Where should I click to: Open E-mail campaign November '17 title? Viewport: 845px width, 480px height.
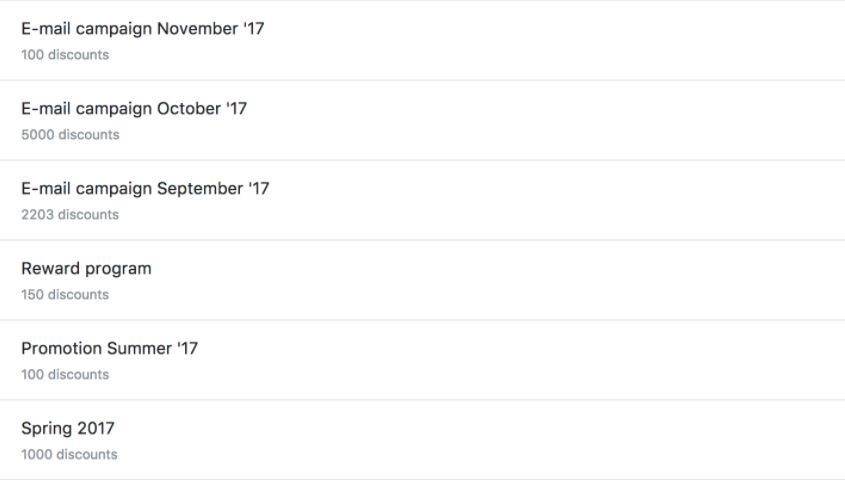click(143, 29)
